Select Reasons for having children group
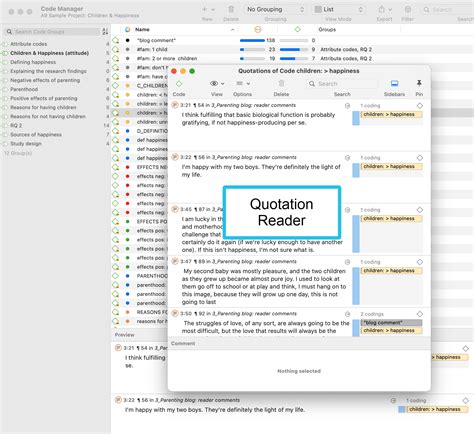 (x=43, y=107)
